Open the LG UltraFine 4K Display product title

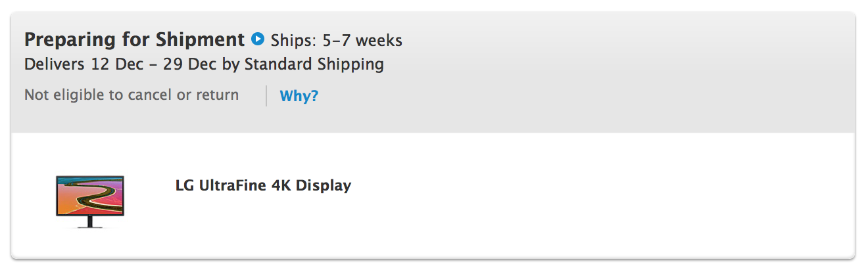[263, 185]
